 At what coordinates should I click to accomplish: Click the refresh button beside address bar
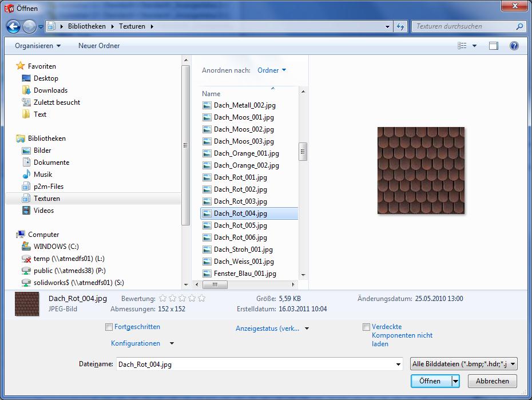click(x=400, y=26)
